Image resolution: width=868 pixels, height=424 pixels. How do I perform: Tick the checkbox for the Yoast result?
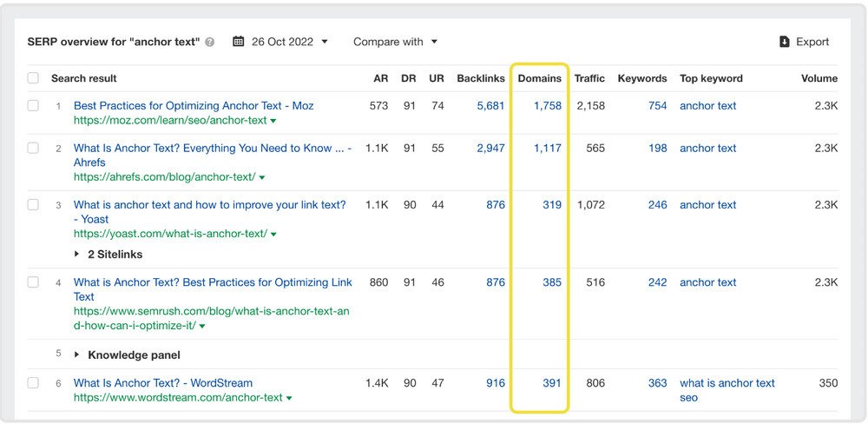pyautogui.click(x=33, y=205)
